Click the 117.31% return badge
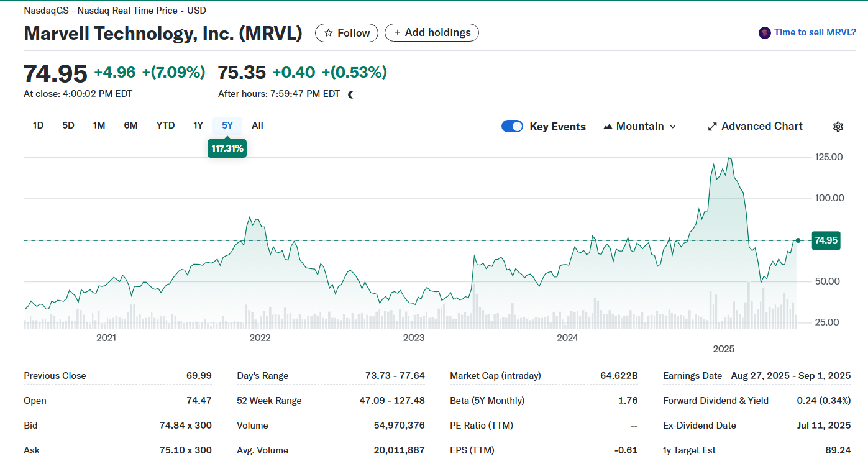Viewport: 868px width, 469px height. point(227,149)
